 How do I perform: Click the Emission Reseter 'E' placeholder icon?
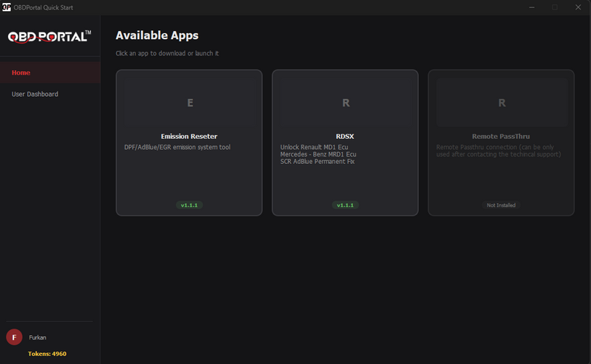pos(191,103)
